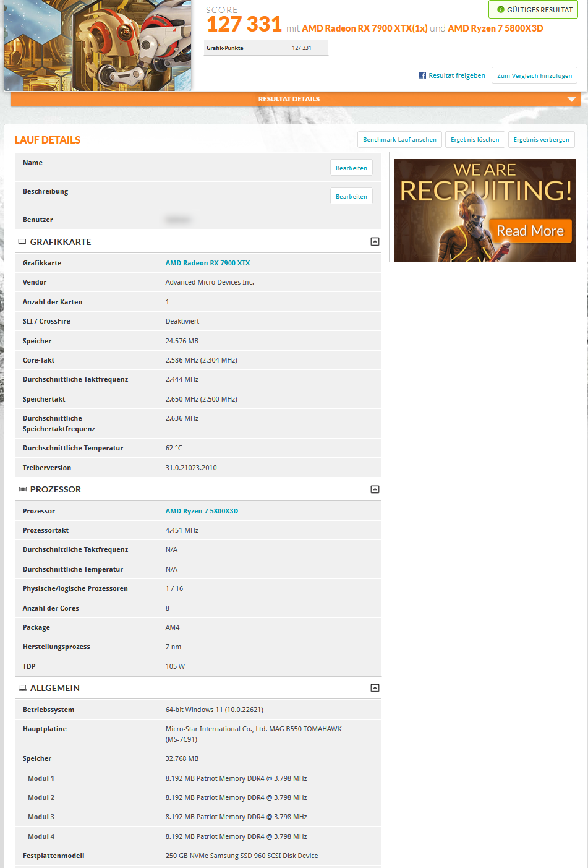Viewport: 588px width, 868px height.
Task: Click Resultat freigeben link
Action: click(x=457, y=75)
